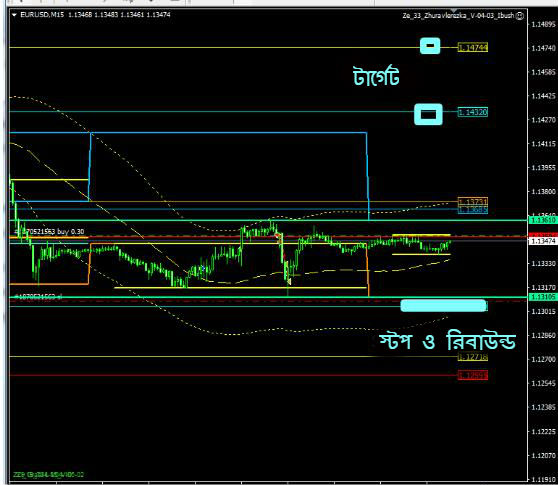This screenshot has width=558, height=485.
Task: Select the yellow 1.12718 level label
Action: tap(473, 357)
